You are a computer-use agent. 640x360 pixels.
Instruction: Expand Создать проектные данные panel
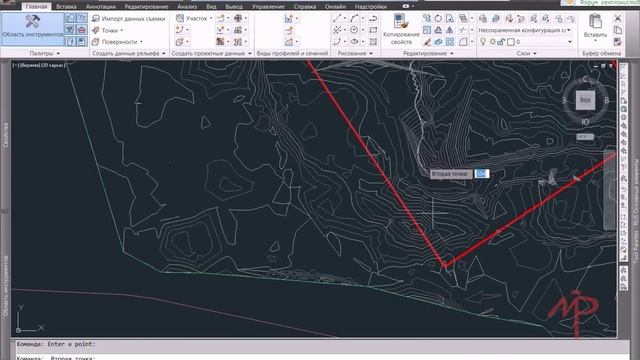pyautogui.click(x=211, y=53)
